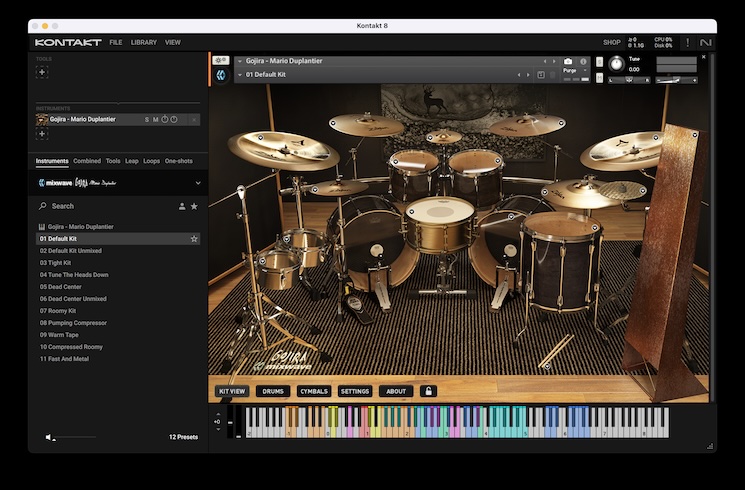Select the 02 Default Kit Unmixed preset

point(118,250)
